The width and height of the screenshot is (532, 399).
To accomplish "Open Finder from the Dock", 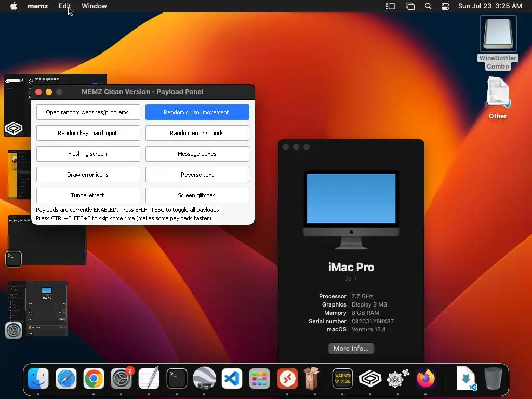I will point(38,378).
